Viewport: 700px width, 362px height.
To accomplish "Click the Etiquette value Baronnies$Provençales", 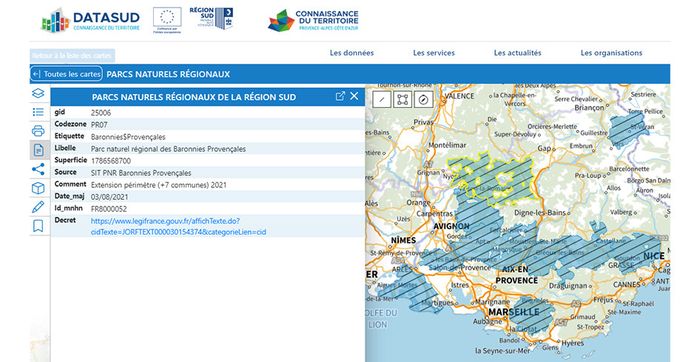I will tap(128, 137).
